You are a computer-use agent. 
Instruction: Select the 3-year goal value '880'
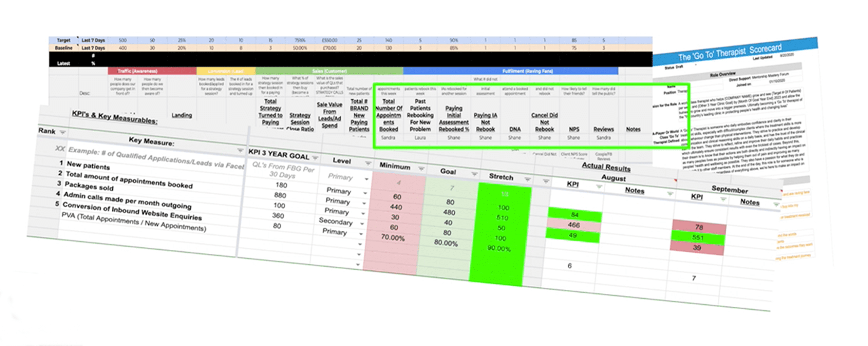[x=280, y=195]
